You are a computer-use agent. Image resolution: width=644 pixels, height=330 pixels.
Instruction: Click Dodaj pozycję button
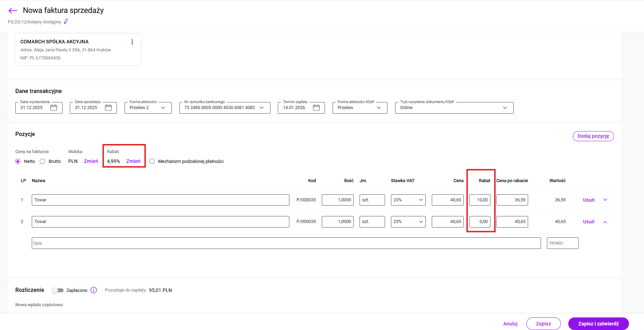coord(593,136)
